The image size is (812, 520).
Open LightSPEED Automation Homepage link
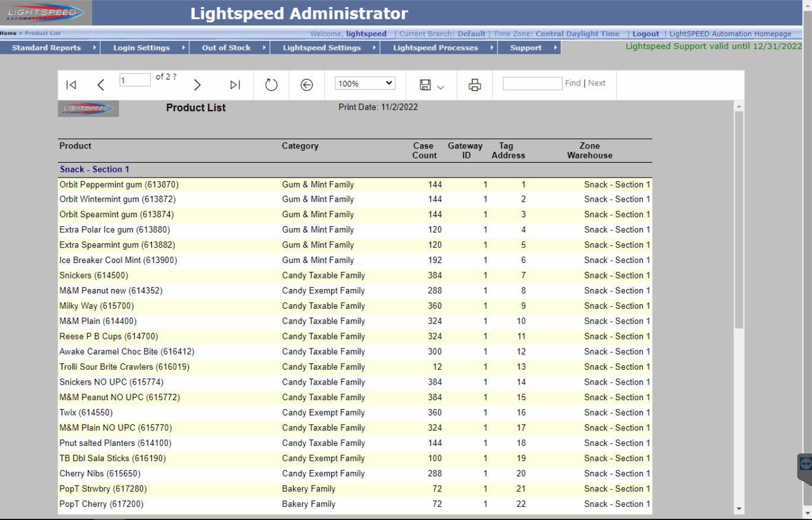(730, 34)
